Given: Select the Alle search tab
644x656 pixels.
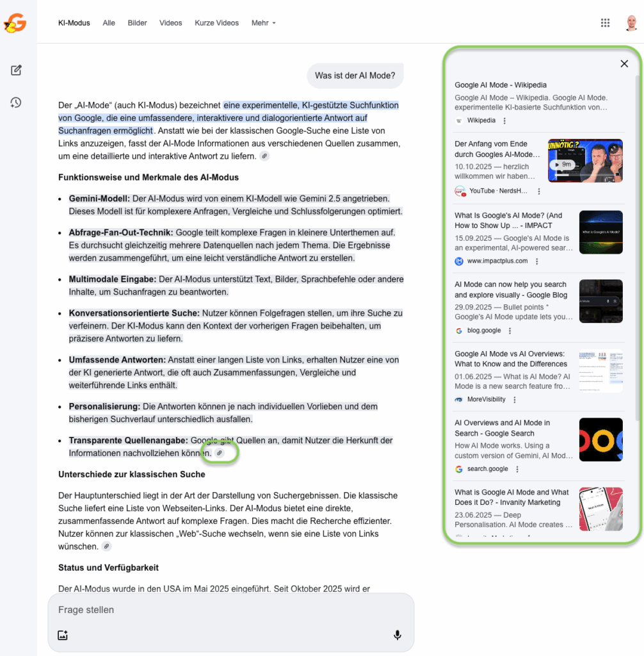Looking at the screenshot, I should pyautogui.click(x=109, y=23).
